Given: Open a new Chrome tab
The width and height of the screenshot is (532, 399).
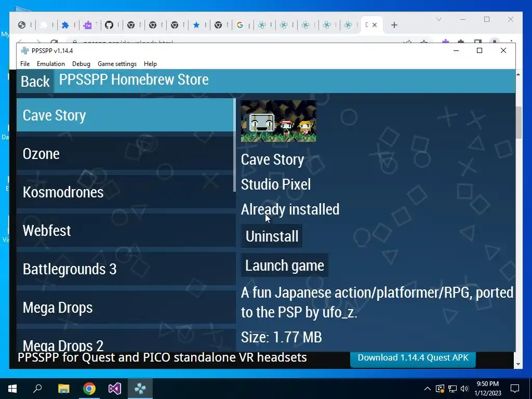Looking at the screenshot, I should pyautogui.click(x=394, y=25).
